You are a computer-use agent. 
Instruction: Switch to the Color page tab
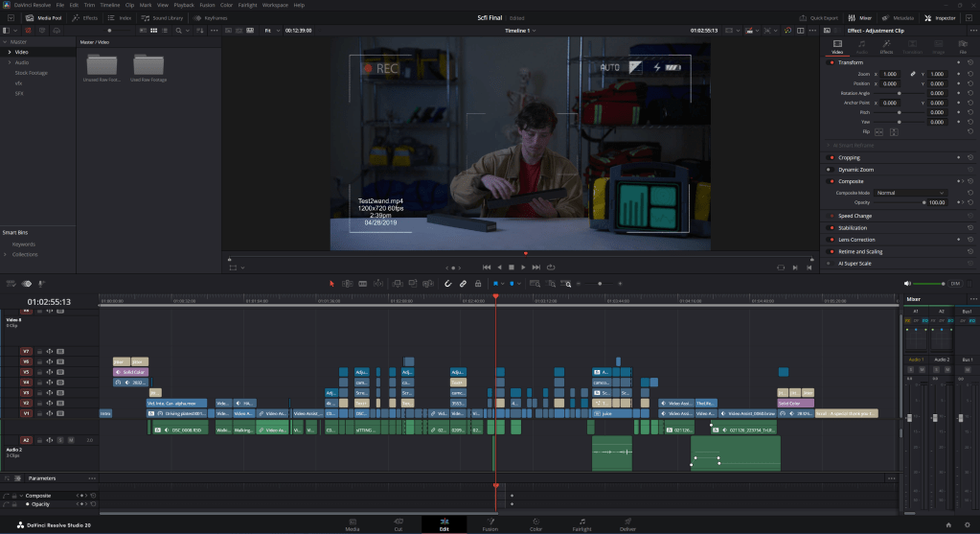click(536, 524)
